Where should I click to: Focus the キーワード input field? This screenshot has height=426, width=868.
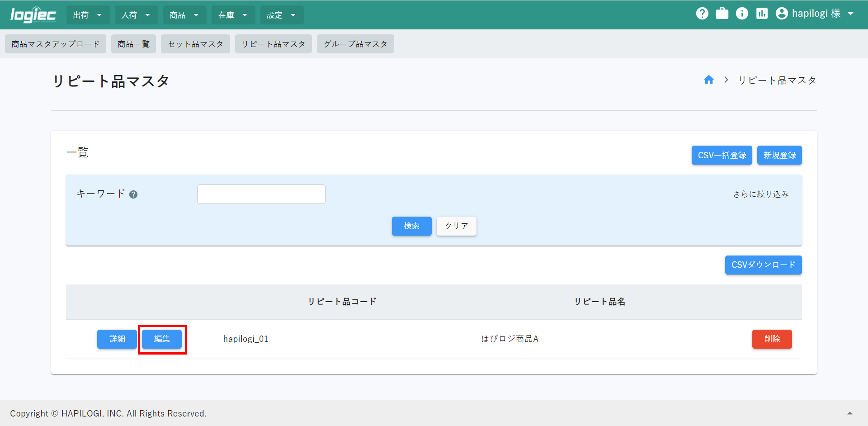[261, 194]
